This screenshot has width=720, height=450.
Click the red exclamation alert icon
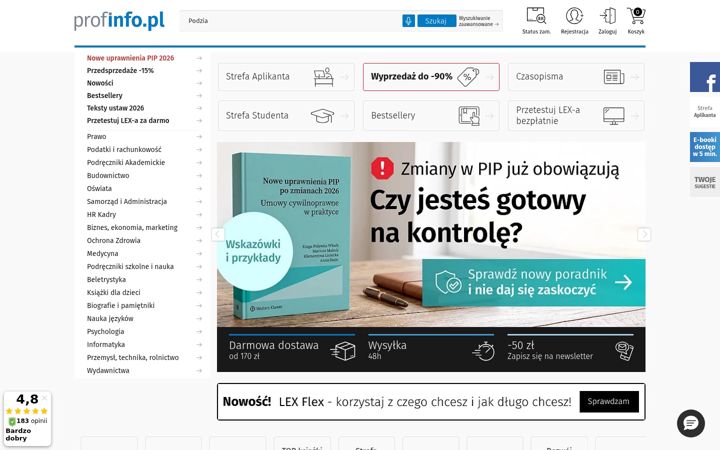point(382,168)
